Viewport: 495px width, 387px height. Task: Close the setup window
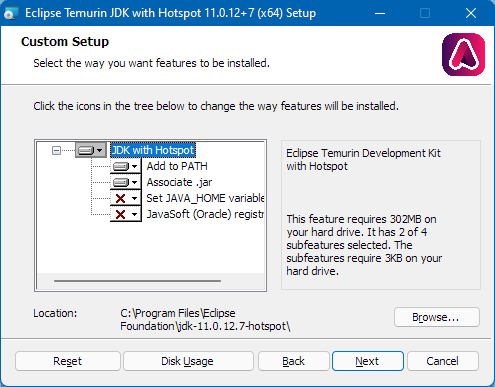click(x=471, y=13)
